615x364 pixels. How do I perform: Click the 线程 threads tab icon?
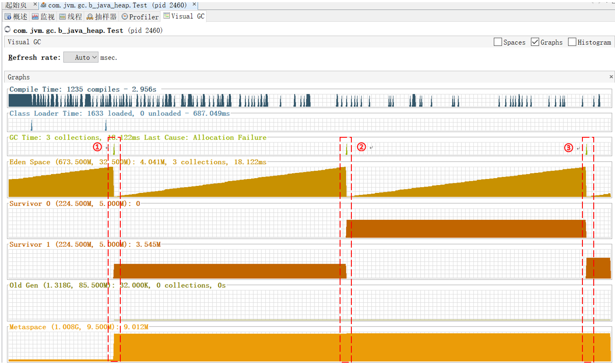tap(62, 17)
